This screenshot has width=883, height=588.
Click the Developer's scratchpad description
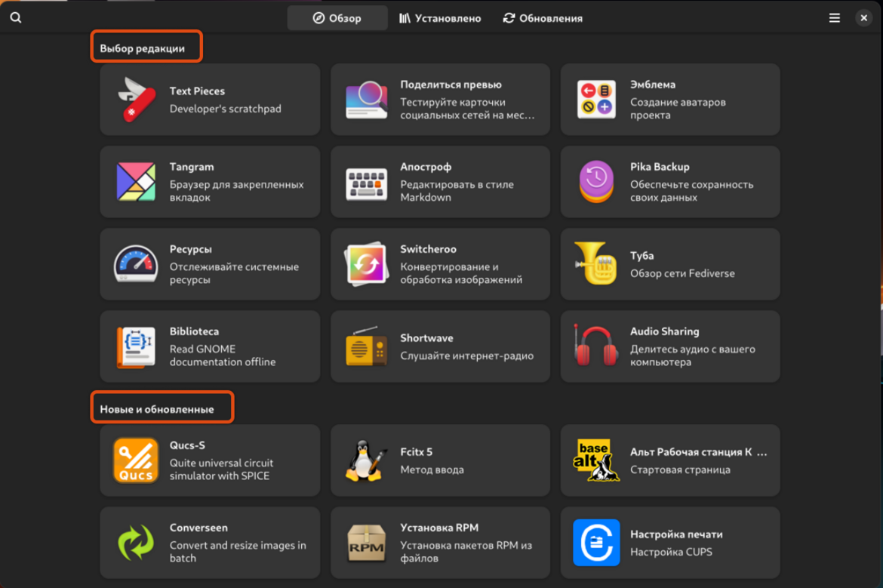coord(225,109)
